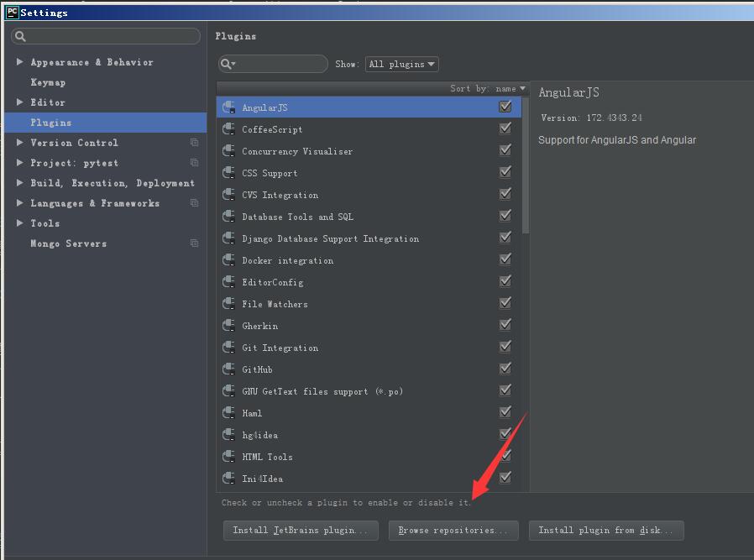Uncheck the CoffeeScript plugin

pyautogui.click(x=505, y=128)
